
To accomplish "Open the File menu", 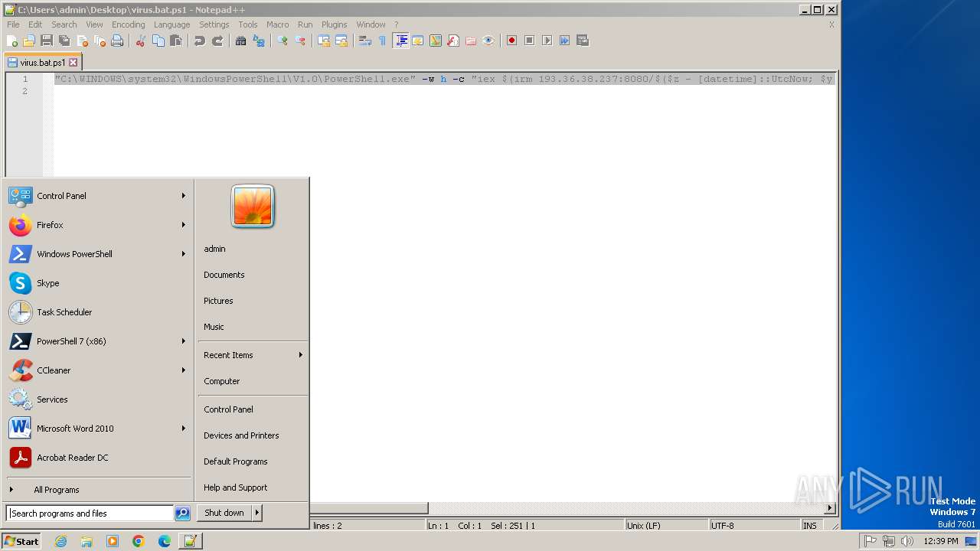I will point(13,24).
